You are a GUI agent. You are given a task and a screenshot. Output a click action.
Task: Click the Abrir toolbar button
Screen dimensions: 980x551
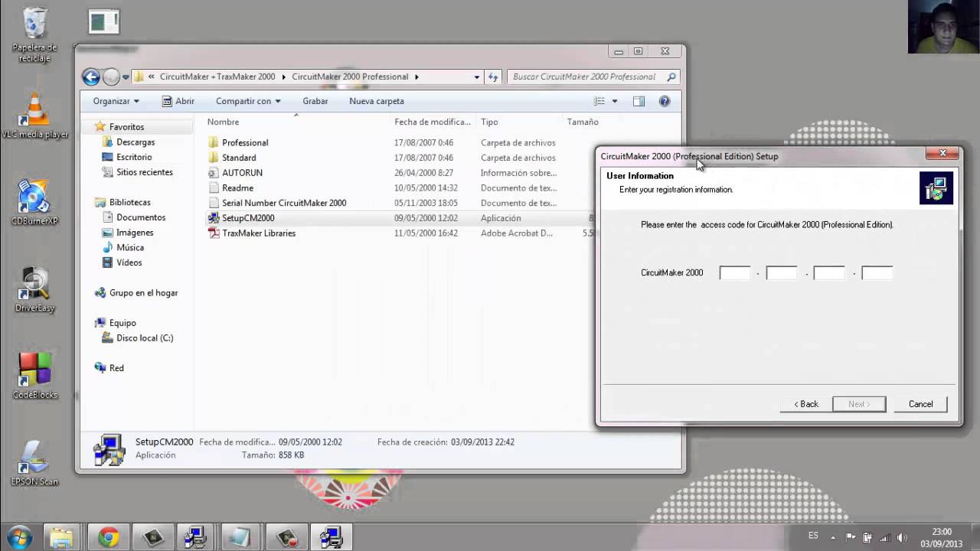(178, 101)
